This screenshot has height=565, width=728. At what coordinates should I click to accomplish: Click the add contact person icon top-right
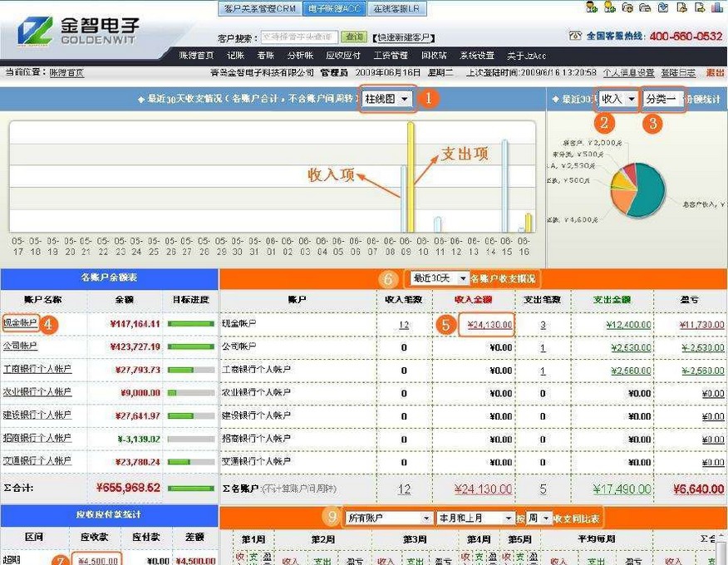pyautogui.click(x=609, y=7)
